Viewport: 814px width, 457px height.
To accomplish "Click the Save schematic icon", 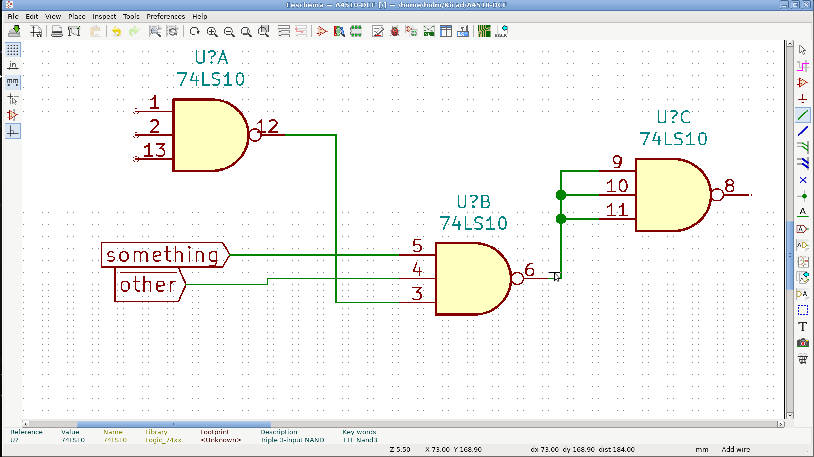I will (x=14, y=32).
